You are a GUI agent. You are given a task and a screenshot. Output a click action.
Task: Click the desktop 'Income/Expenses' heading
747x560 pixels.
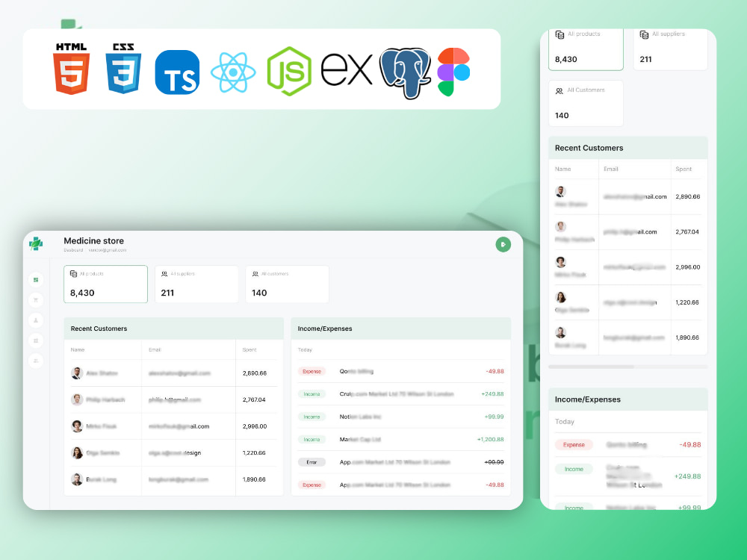[325, 329]
